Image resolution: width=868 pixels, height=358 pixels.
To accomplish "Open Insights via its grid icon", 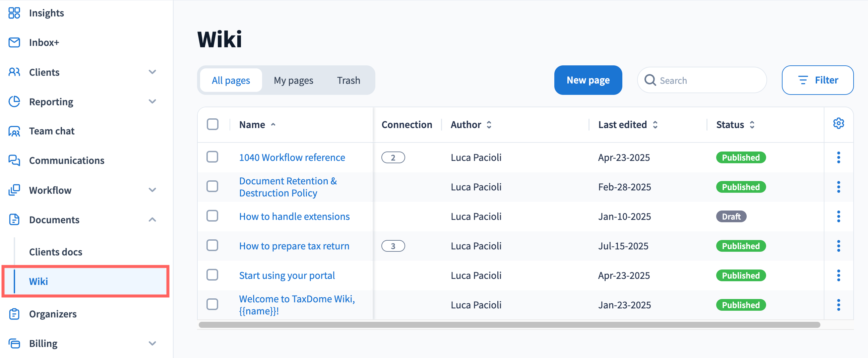I will 14,13.
